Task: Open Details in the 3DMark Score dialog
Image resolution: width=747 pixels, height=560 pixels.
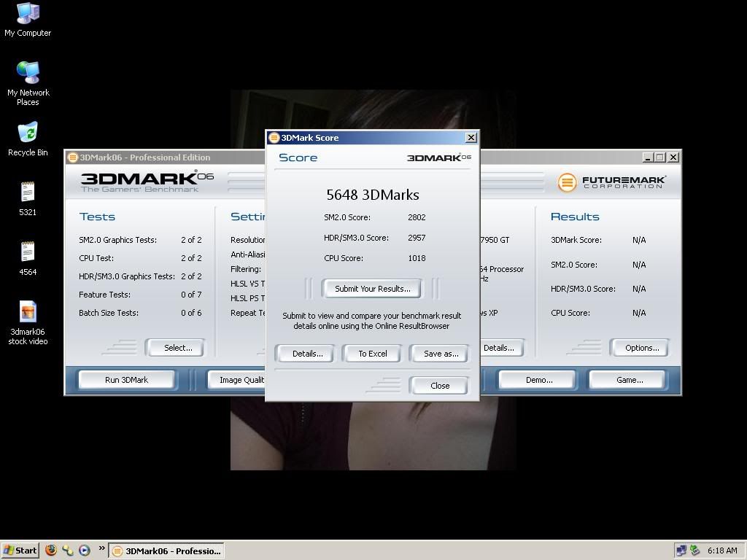Action: coord(307,354)
